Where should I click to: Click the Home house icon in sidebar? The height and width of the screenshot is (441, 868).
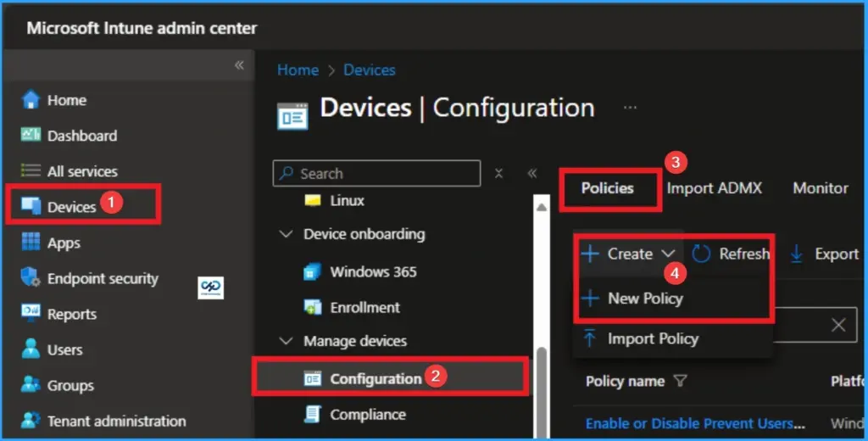click(x=31, y=100)
